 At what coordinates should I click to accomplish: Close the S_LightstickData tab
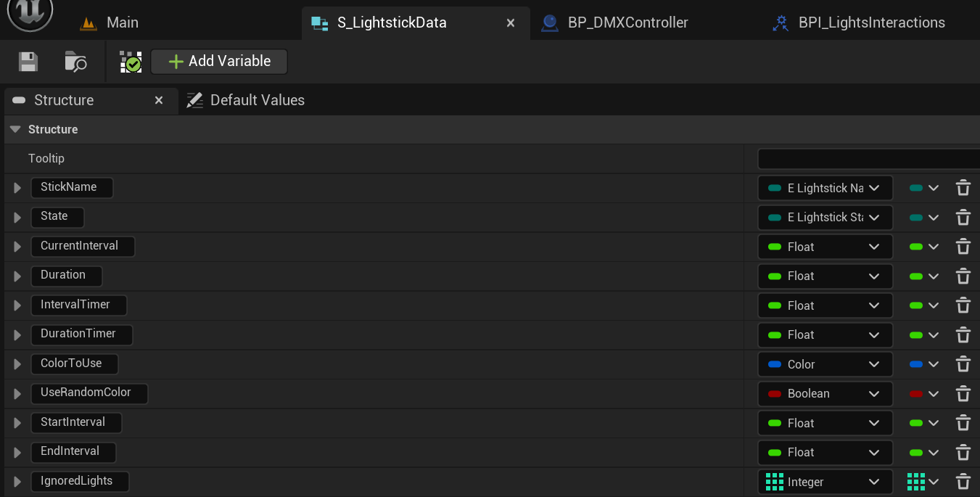511,23
